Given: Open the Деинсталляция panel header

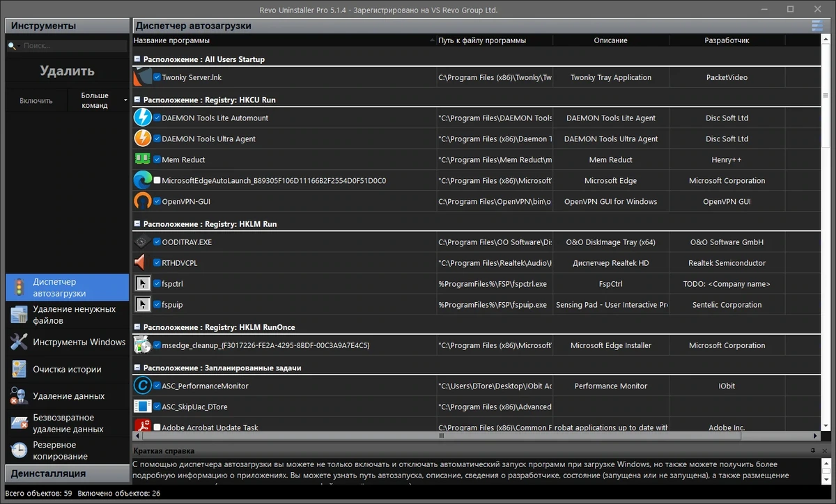Looking at the screenshot, I should coord(68,473).
